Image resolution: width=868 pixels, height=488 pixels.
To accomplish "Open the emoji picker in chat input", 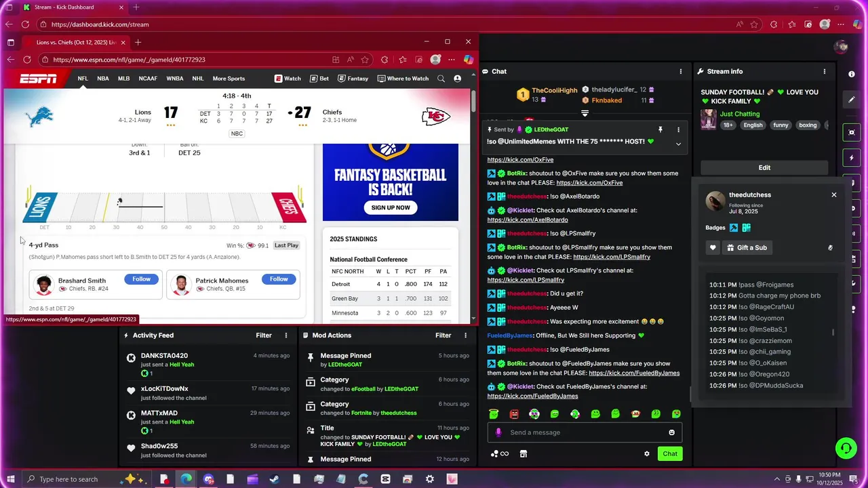I will [671, 432].
